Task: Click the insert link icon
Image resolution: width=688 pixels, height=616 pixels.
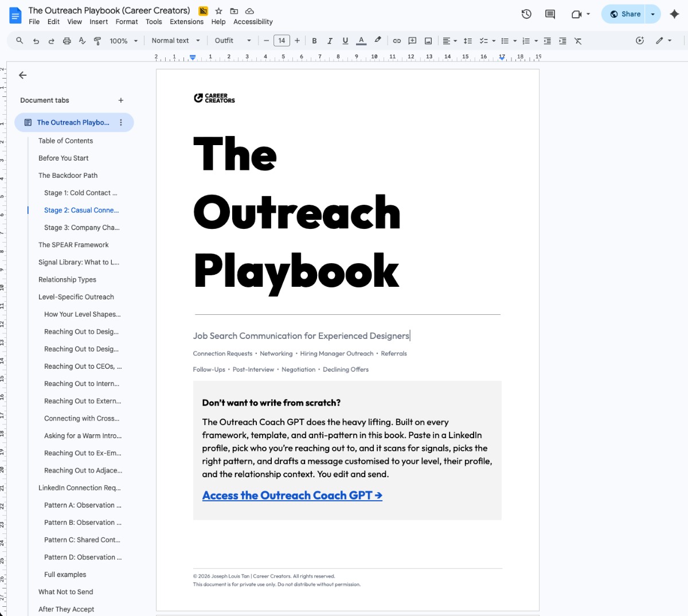Action: [x=397, y=41]
